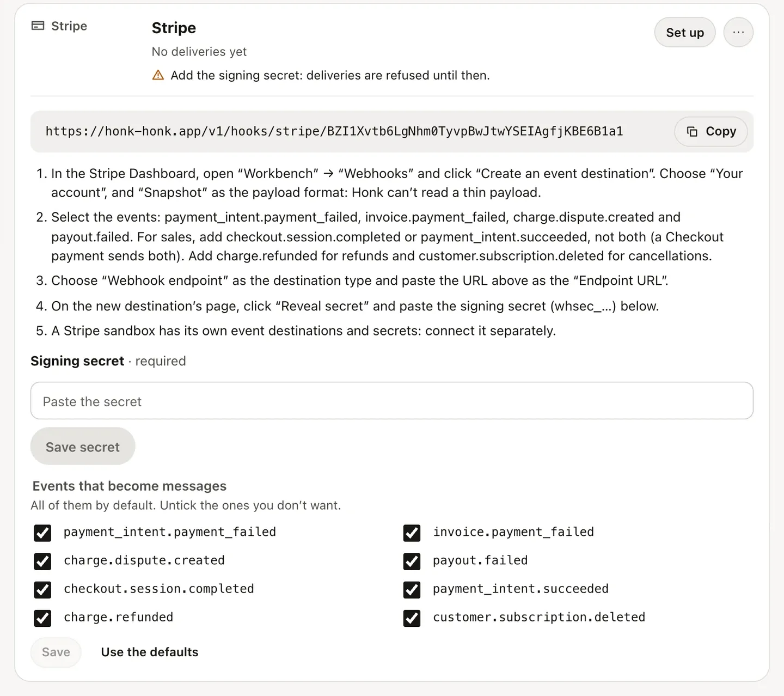Disable payment_intent.succeeded event
The height and width of the screenshot is (696, 784).
point(412,589)
